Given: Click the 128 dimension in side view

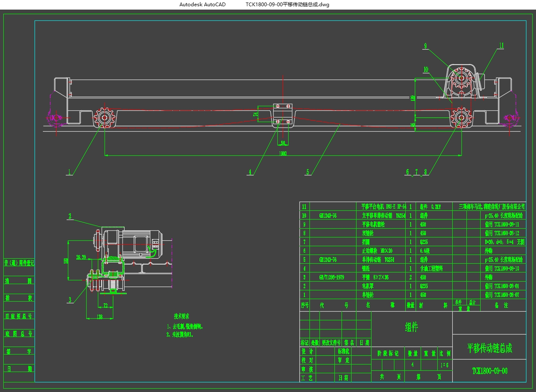Looking at the screenshot, I should (99, 317).
